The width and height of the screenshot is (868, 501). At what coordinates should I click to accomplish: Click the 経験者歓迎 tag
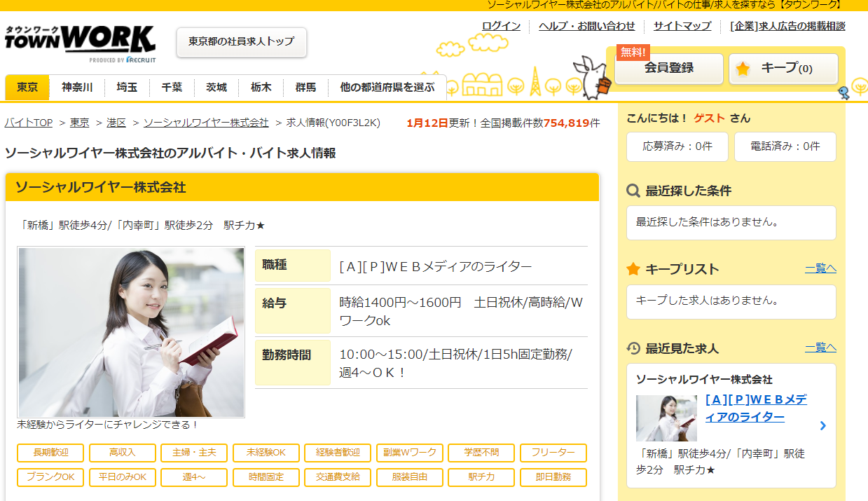(x=338, y=453)
